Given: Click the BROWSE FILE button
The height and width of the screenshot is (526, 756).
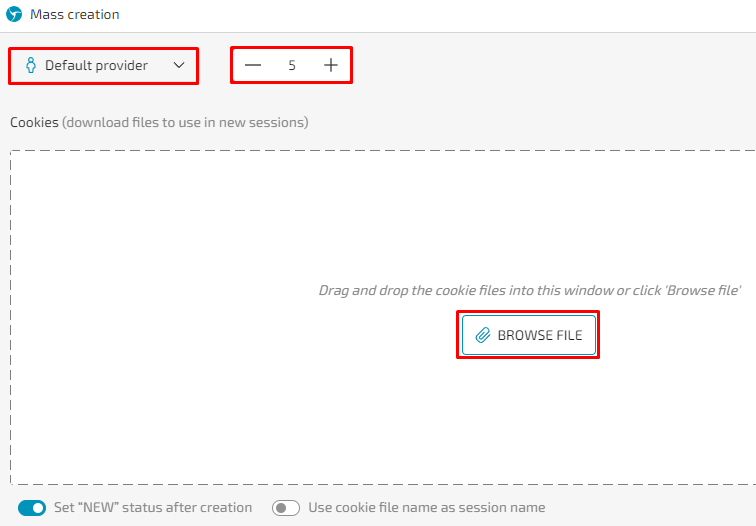Looking at the screenshot, I should (x=528, y=335).
